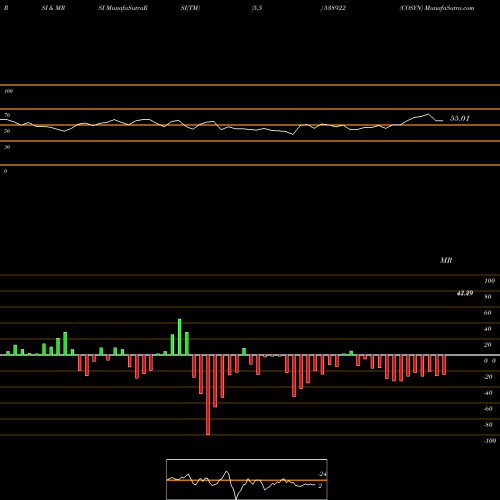Click the MR axis label -60
500x500 pixels.
coord(488,409)
